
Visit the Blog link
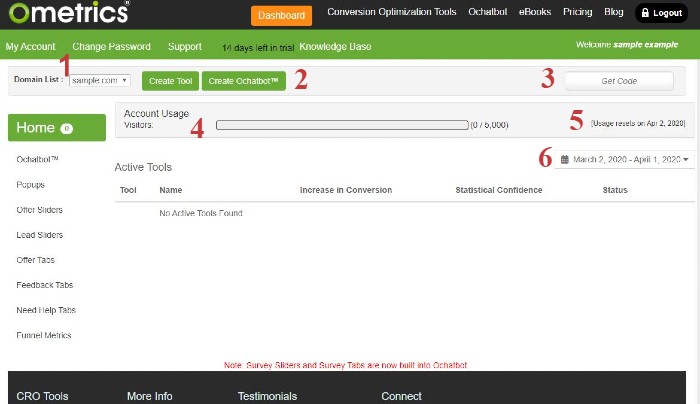click(613, 12)
